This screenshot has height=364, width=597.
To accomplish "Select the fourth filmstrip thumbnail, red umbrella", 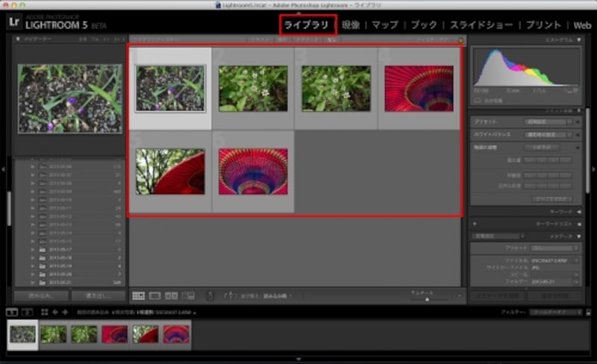I will click(x=115, y=334).
